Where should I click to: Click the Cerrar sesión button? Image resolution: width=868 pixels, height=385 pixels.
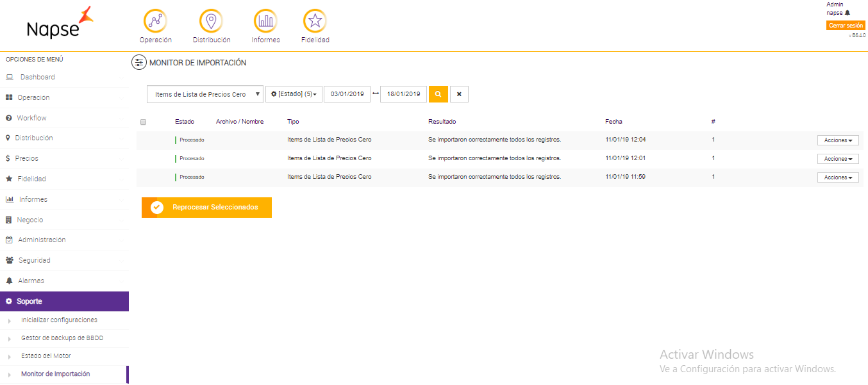tap(846, 26)
